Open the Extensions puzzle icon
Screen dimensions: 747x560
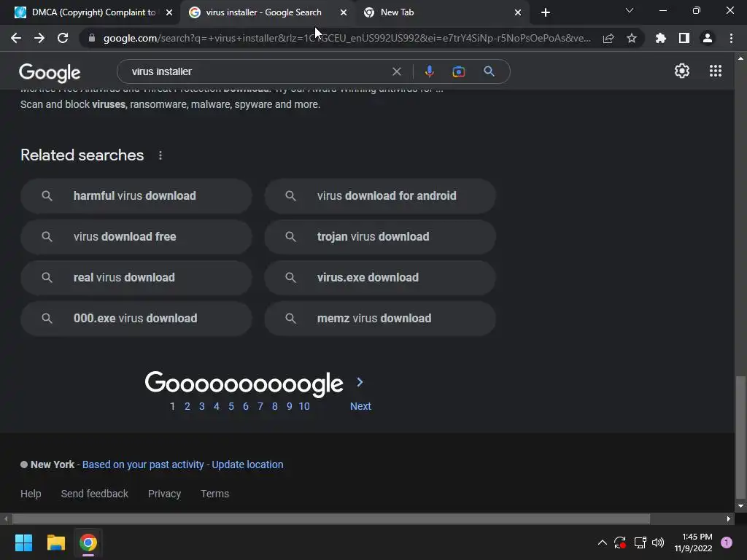coord(661,38)
